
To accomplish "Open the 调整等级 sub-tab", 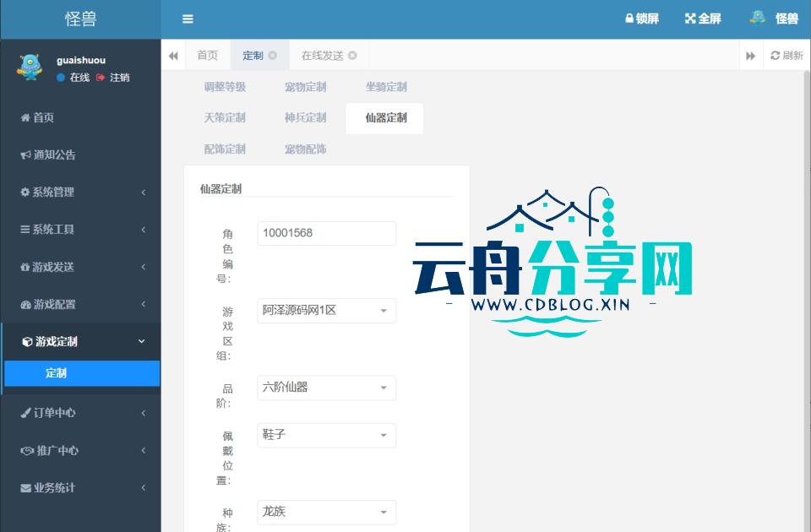I will coord(225,87).
